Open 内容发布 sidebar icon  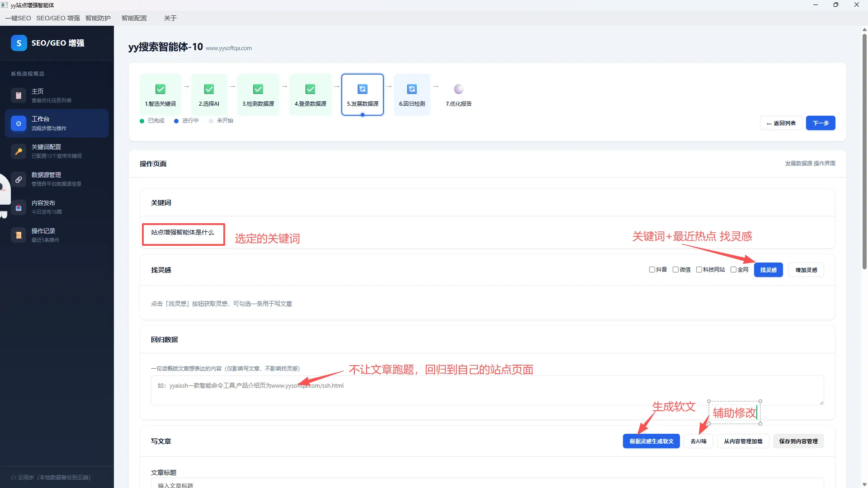(x=19, y=207)
